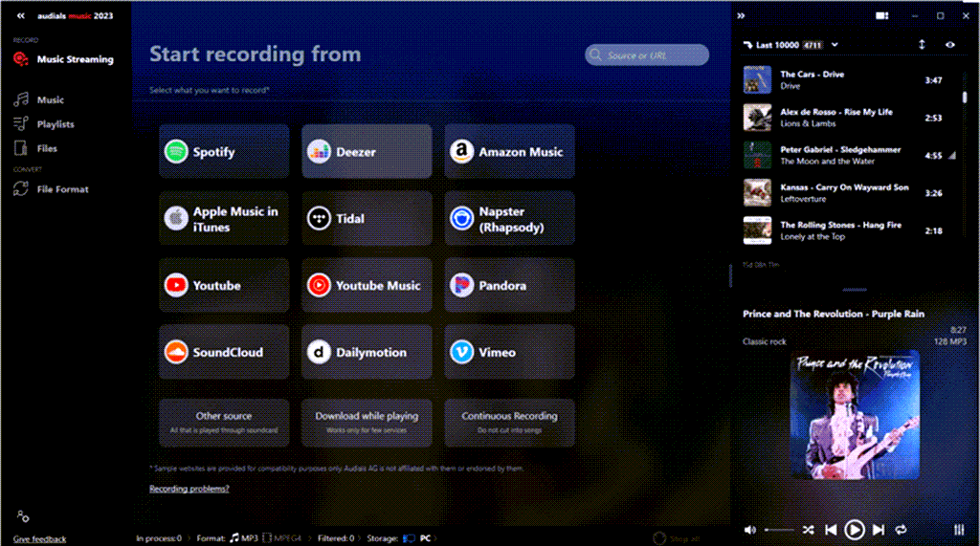Select The Rolling Stones - Hang Fire
980x546 pixels.
tap(850, 230)
